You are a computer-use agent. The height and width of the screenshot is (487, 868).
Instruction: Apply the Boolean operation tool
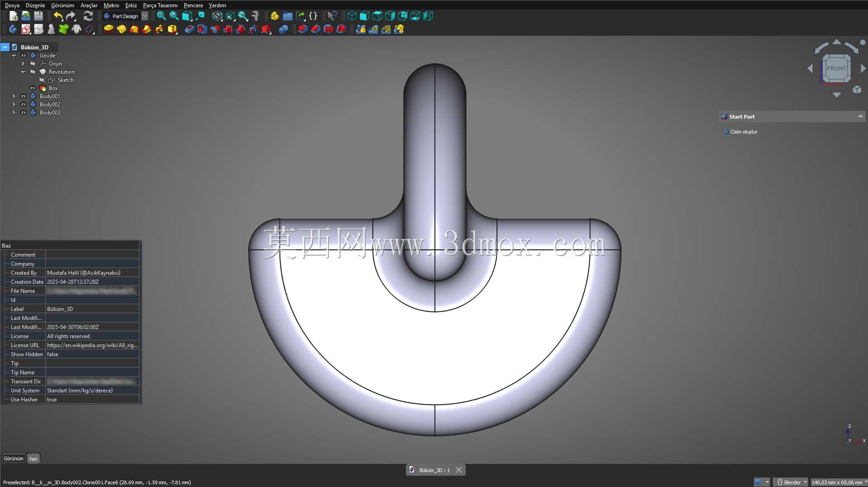(283, 29)
